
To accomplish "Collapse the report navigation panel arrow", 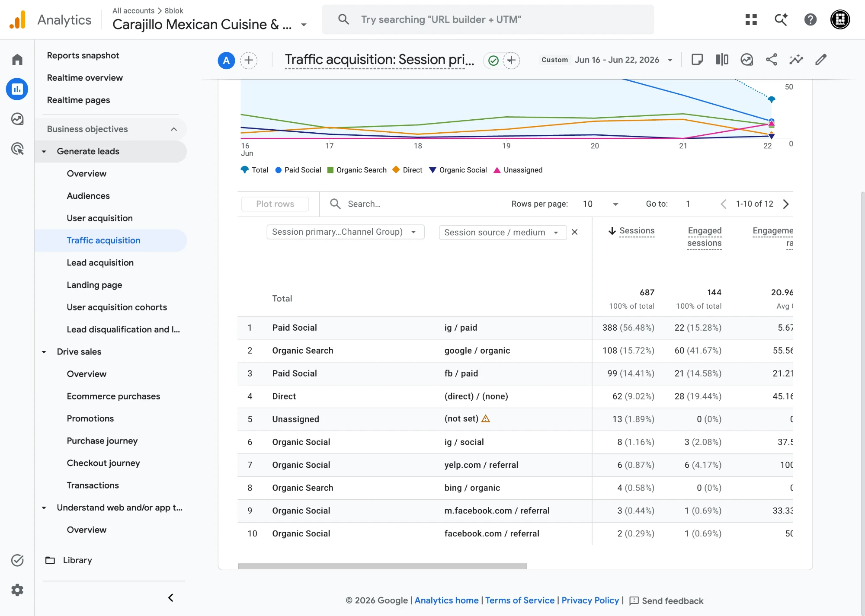I will coord(171,598).
